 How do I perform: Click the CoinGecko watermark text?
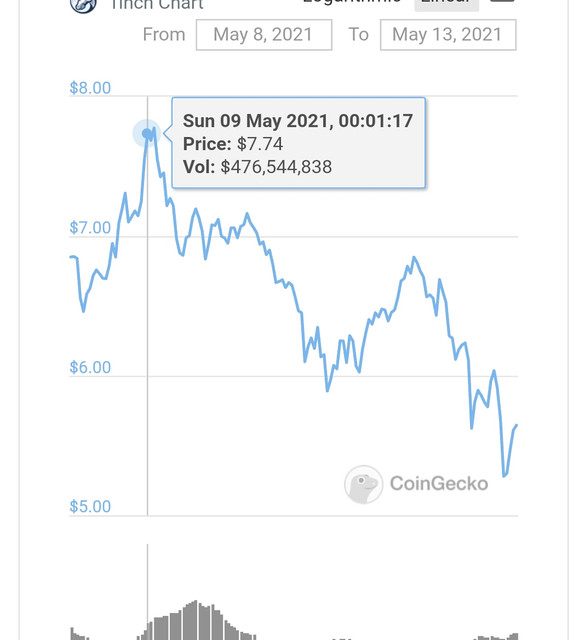pos(439,484)
